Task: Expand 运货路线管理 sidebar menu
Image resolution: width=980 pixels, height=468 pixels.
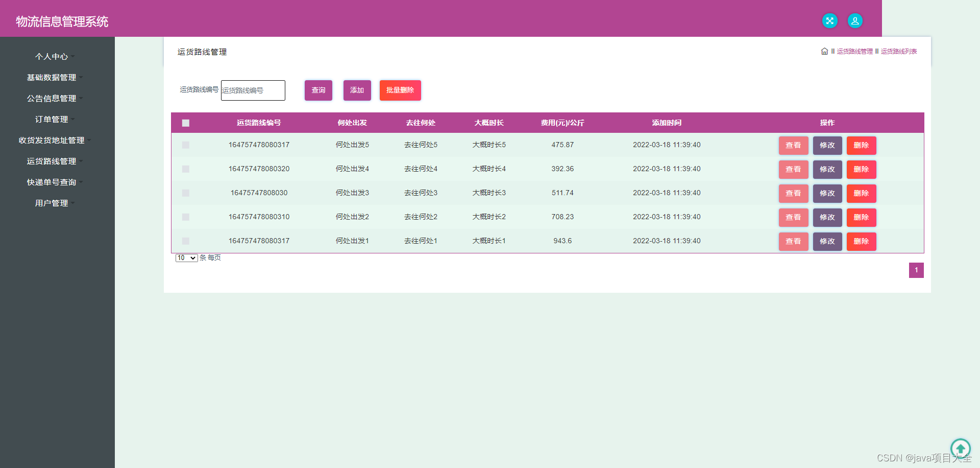Action: point(55,161)
